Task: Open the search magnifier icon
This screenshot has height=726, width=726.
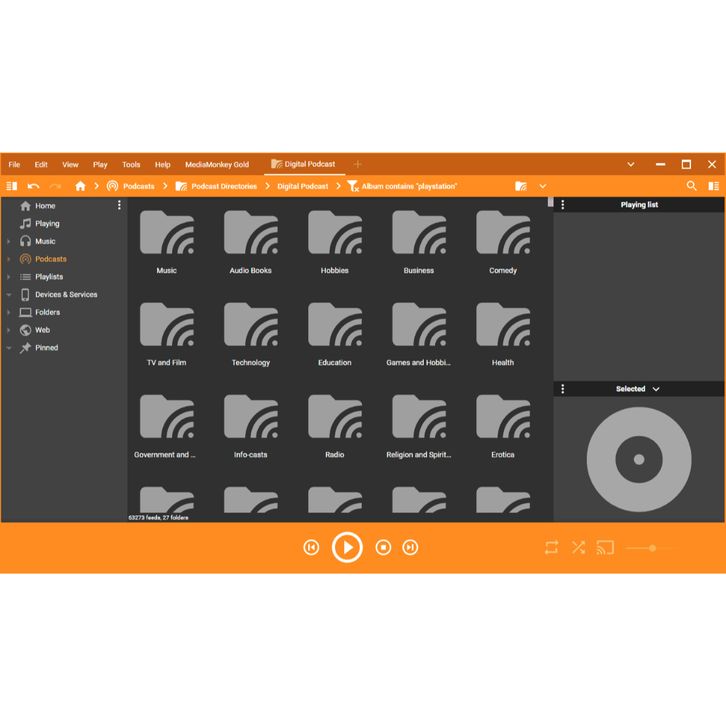Action: tap(691, 186)
